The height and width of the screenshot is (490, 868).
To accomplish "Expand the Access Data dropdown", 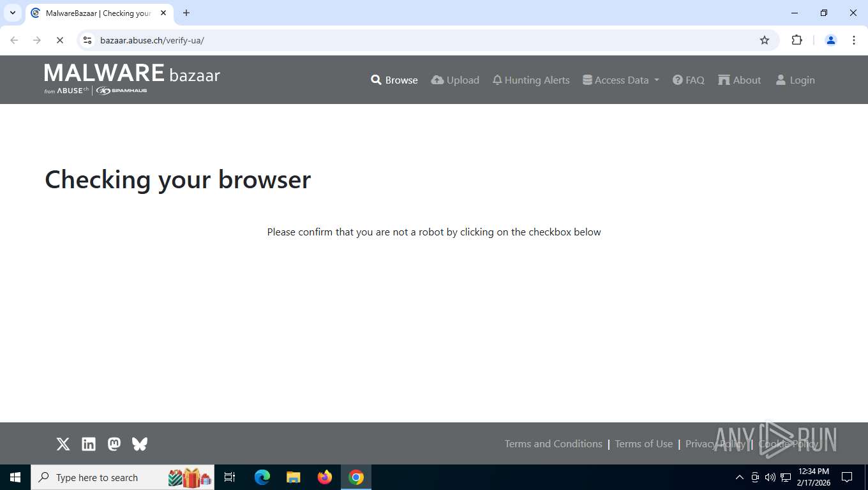I will pos(621,80).
